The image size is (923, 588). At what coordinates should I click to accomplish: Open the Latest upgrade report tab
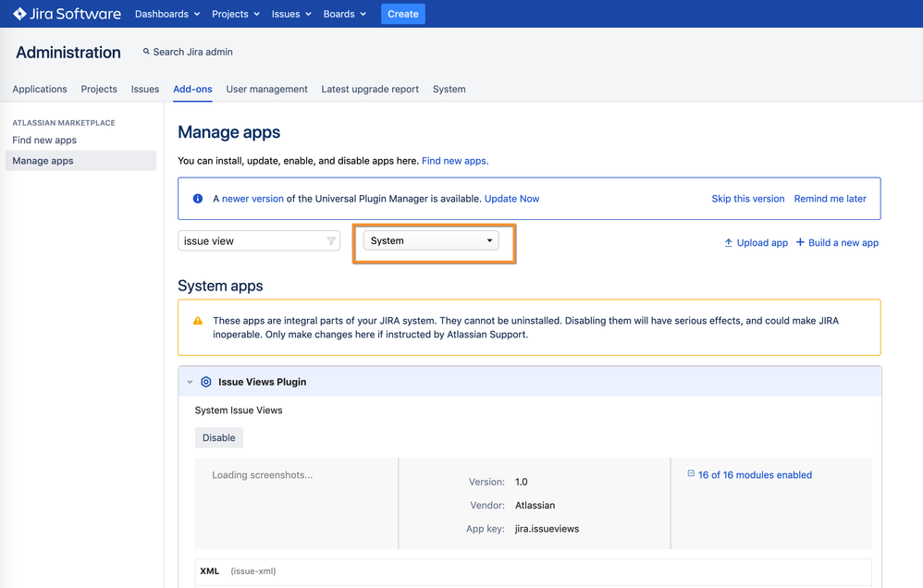point(370,89)
